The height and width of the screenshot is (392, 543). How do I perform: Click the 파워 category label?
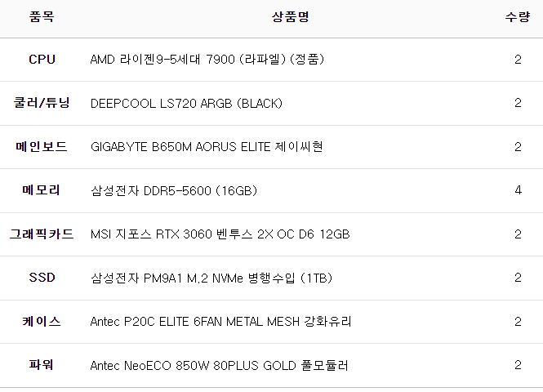tap(42, 365)
